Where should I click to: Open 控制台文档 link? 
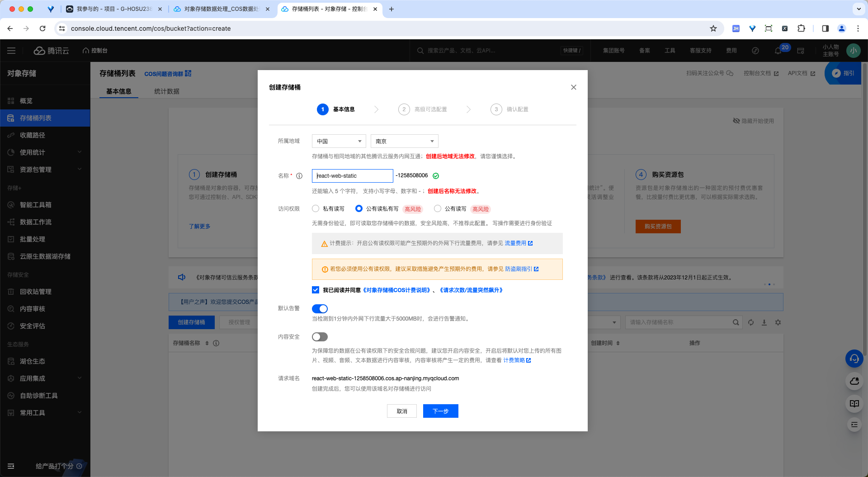[761, 73]
